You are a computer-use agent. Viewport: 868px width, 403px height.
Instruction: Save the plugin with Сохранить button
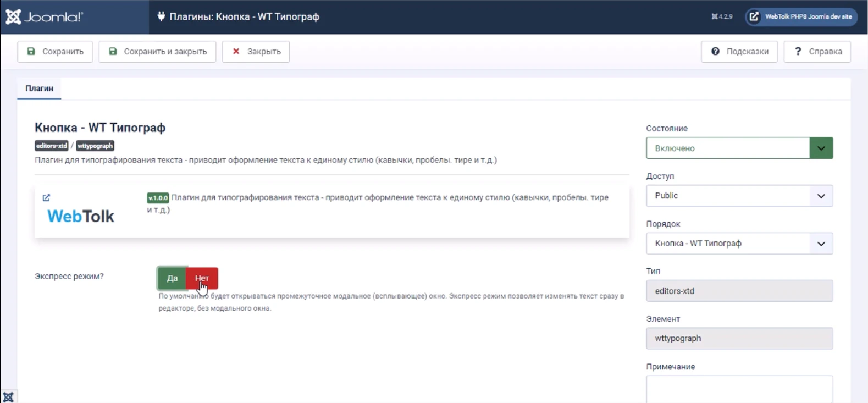tap(55, 52)
